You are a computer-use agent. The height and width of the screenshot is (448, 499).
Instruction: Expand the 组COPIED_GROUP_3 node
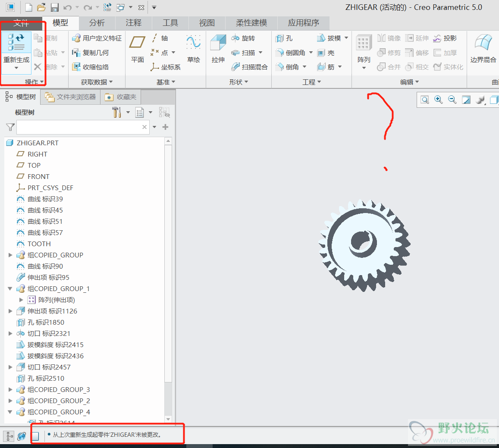(10, 389)
